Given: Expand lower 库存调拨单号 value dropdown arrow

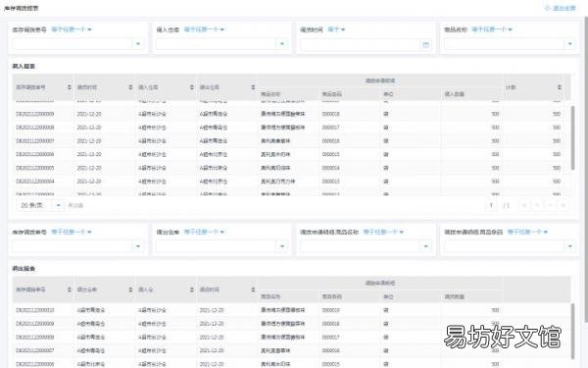Looking at the screenshot, I should 138,246.
